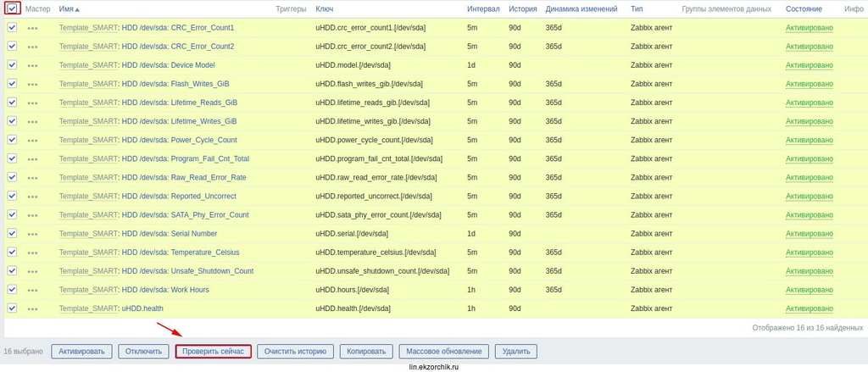Open three-dot menu for Work Hours row
This screenshot has width=868, height=372.
coord(32,290)
